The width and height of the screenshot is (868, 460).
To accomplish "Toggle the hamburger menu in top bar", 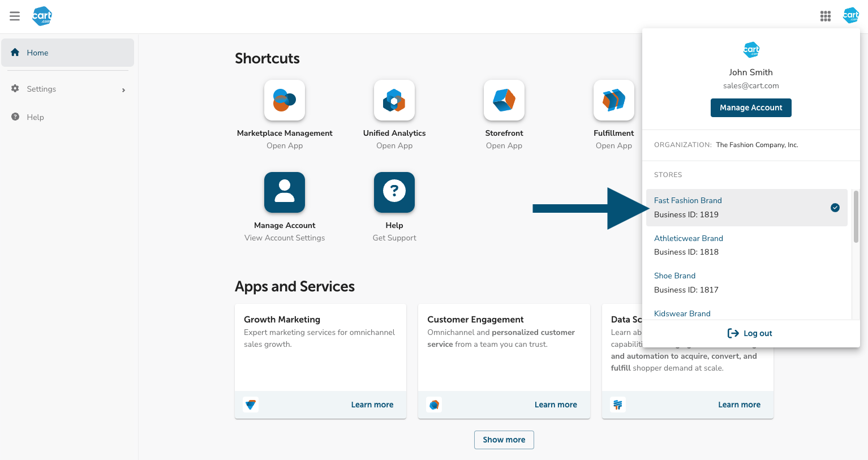I will coord(15,16).
